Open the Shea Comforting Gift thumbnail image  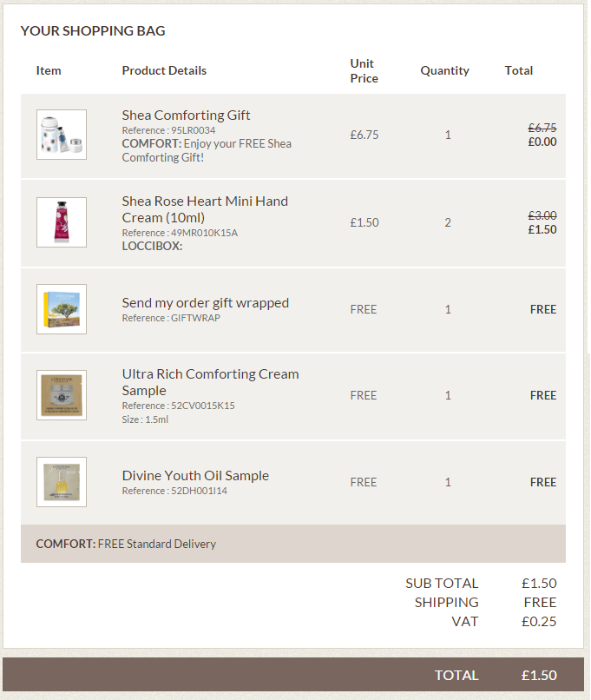(62, 135)
